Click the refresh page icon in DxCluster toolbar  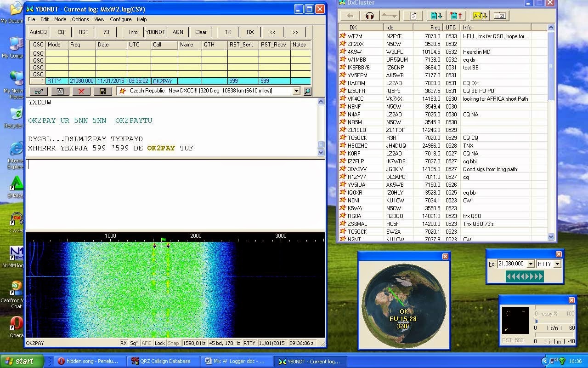click(x=413, y=16)
